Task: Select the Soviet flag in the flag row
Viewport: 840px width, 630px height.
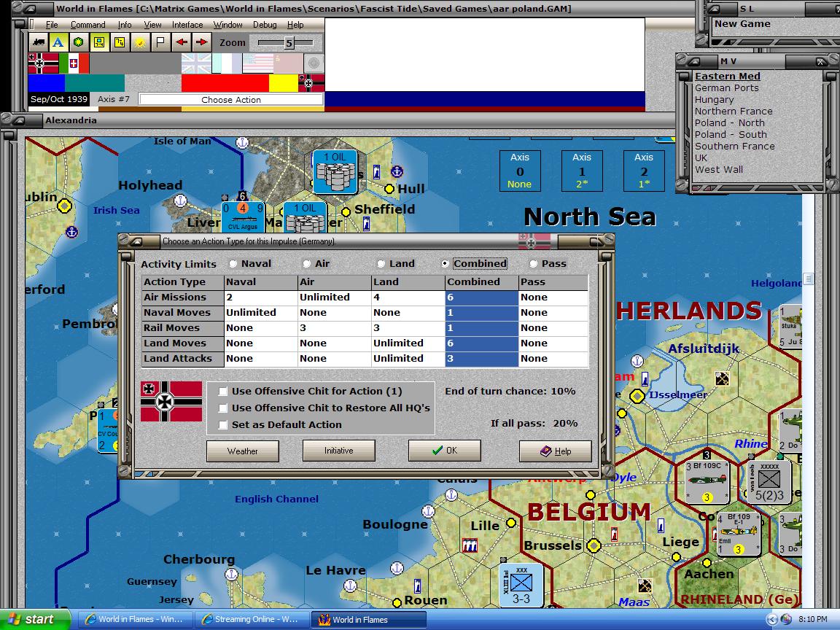Action: pyautogui.click(x=288, y=63)
